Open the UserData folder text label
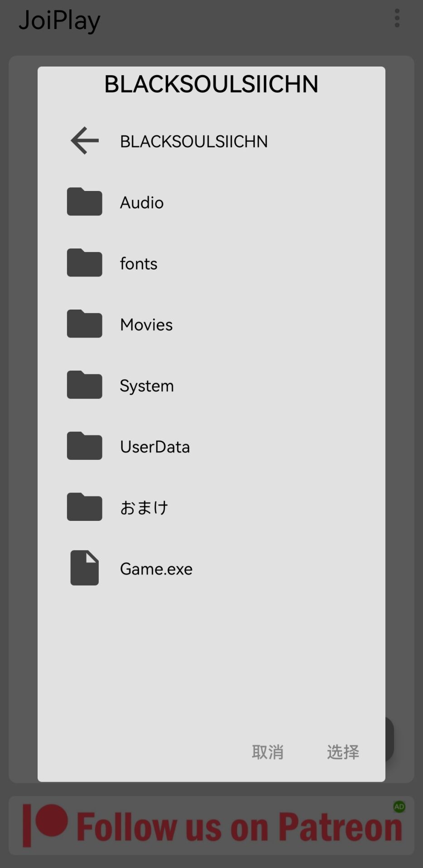The width and height of the screenshot is (423, 868). (x=155, y=447)
